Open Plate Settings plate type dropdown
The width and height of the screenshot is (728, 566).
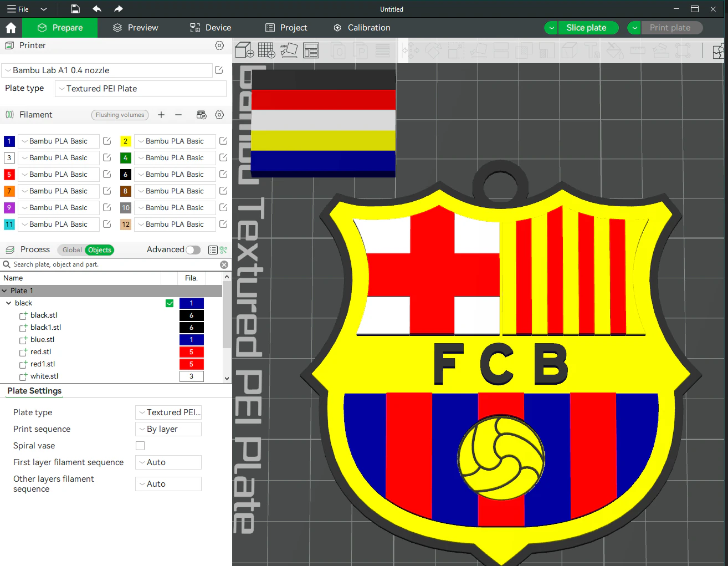coord(168,412)
